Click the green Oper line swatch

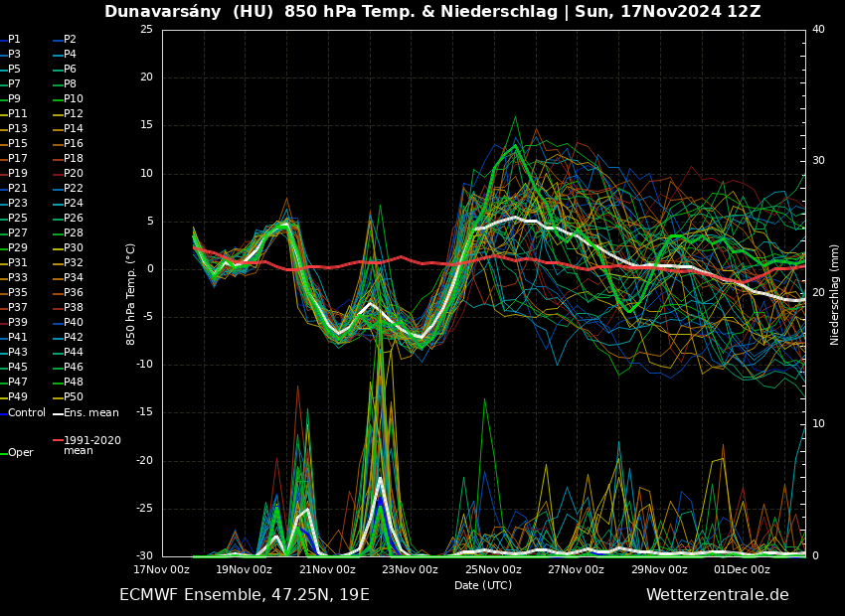click(x=4, y=453)
